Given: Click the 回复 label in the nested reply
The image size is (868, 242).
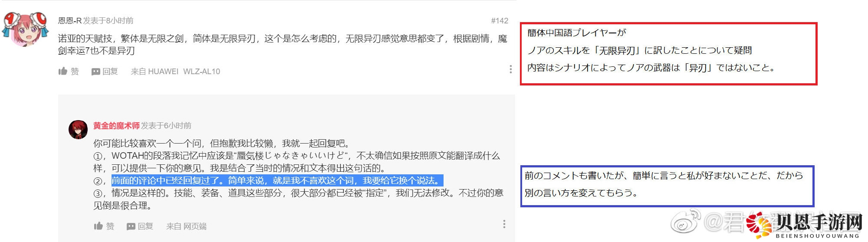Looking at the screenshot, I should click(x=145, y=226).
